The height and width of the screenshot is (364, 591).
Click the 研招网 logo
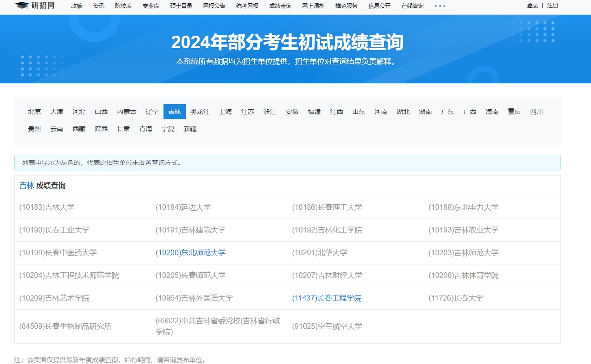[35, 6]
